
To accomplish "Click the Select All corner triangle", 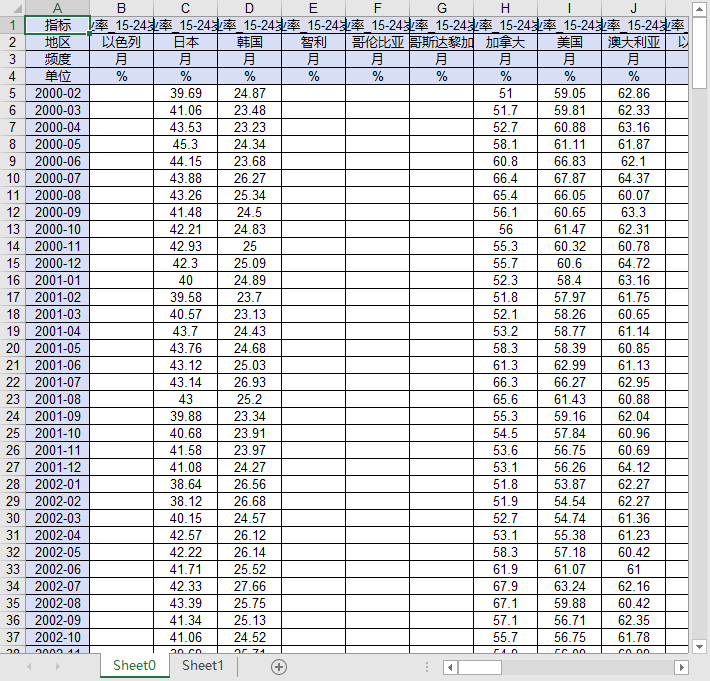I will pos(18,8).
